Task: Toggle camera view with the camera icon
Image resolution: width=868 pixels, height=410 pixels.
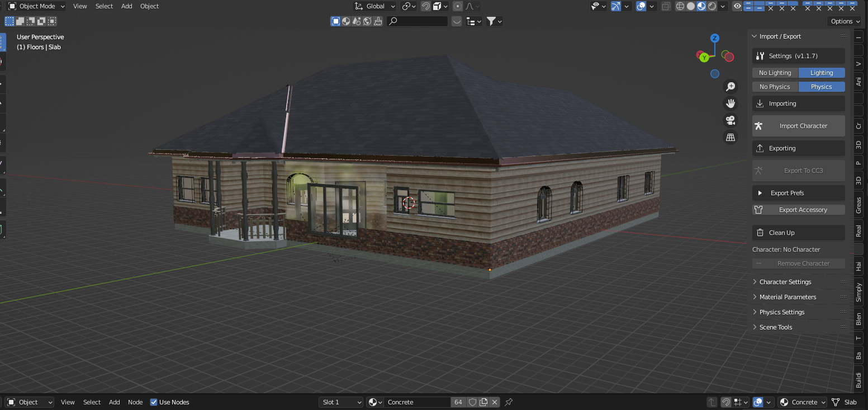Action: (730, 120)
